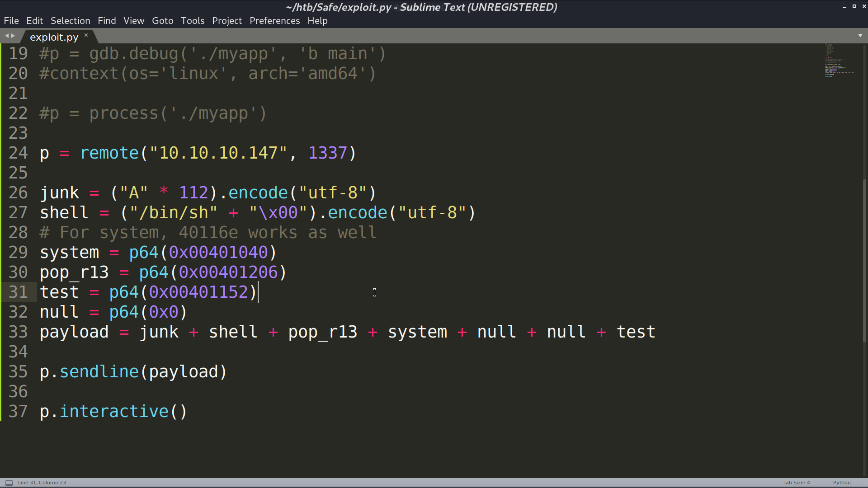Click the vertical scrollbar thumb

[x=865, y=261]
